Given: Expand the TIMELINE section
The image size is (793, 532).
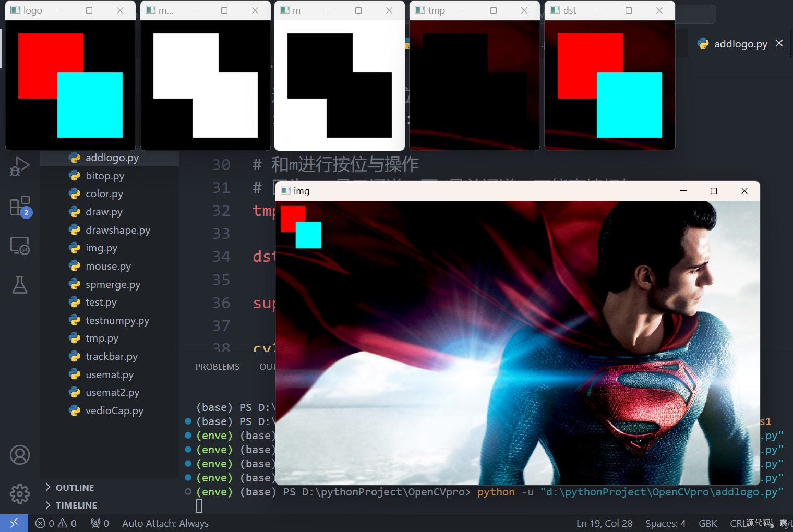Looking at the screenshot, I should [109, 505].
